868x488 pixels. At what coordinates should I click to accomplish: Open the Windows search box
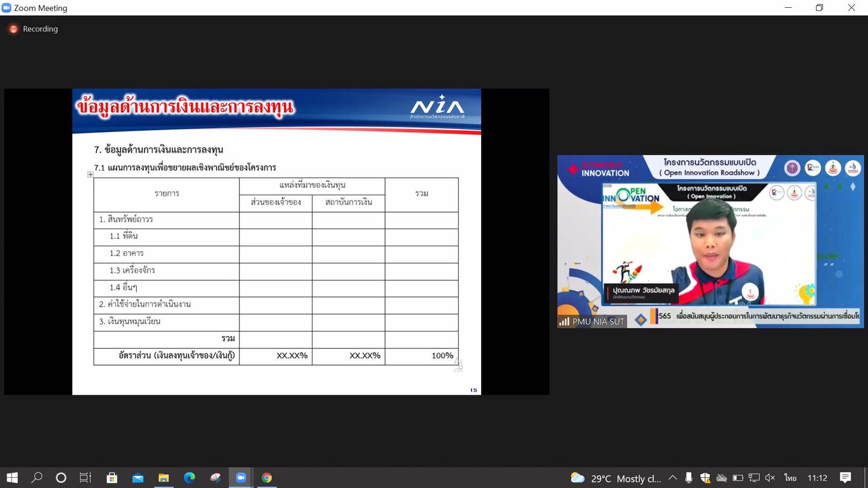[x=37, y=478]
